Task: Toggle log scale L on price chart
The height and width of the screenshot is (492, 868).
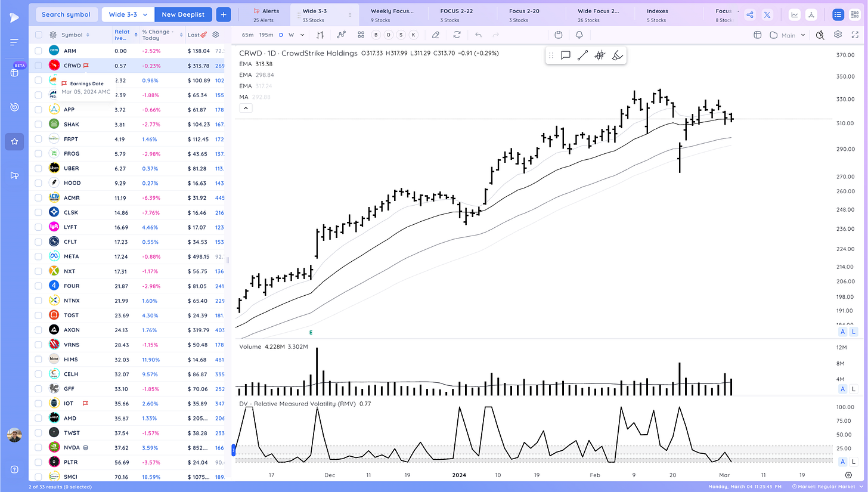Action: 854,332
